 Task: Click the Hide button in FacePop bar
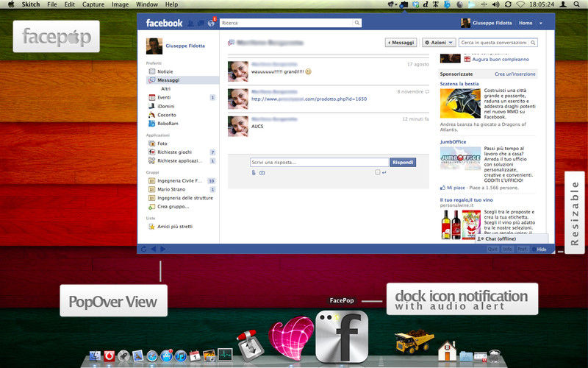[x=539, y=250]
